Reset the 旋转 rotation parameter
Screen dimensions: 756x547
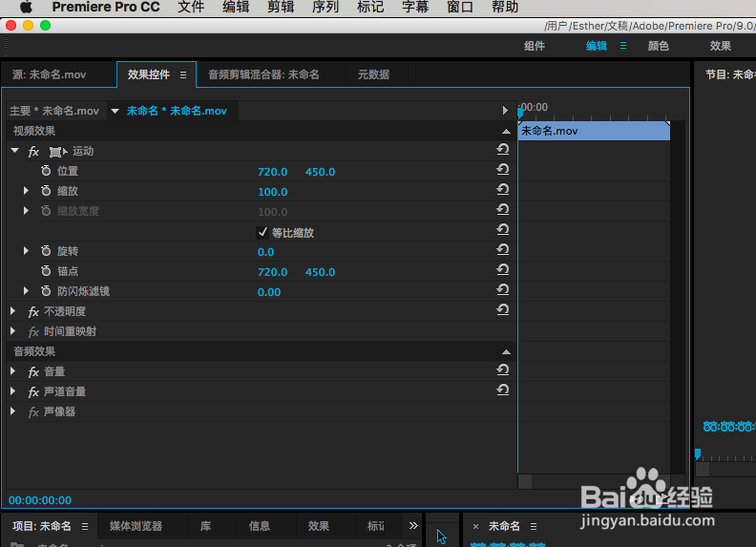pyautogui.click(x=503, y=250)
